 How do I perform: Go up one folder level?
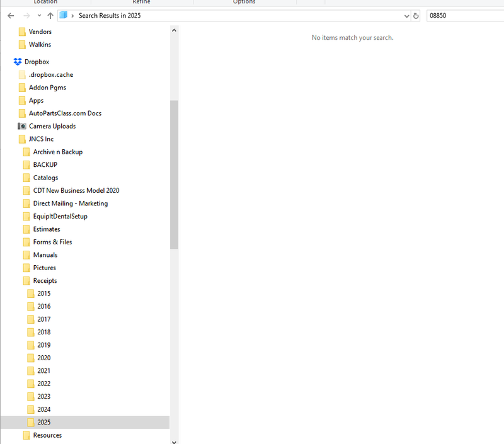pyautogui.click(x=50, y=16)
